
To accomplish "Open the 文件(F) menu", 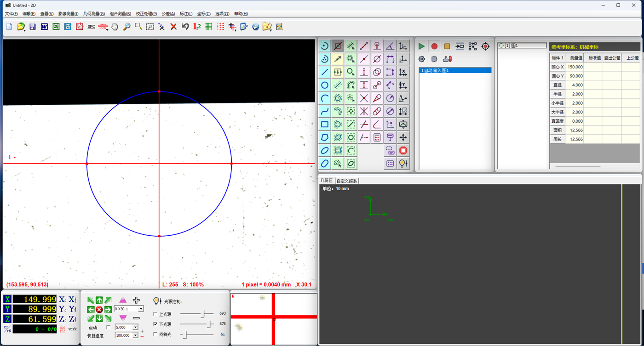I will pos(11,14).
